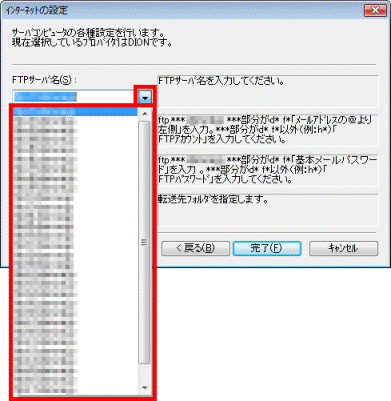
Task: Click the dropdown list scroll-down arrow
Action: (145, 387)
